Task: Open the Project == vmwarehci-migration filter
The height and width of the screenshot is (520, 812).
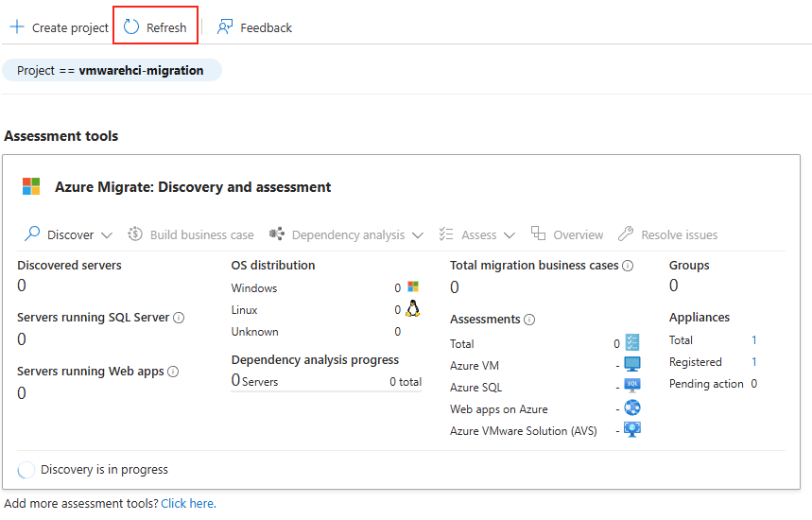Action: pos(112,71)
